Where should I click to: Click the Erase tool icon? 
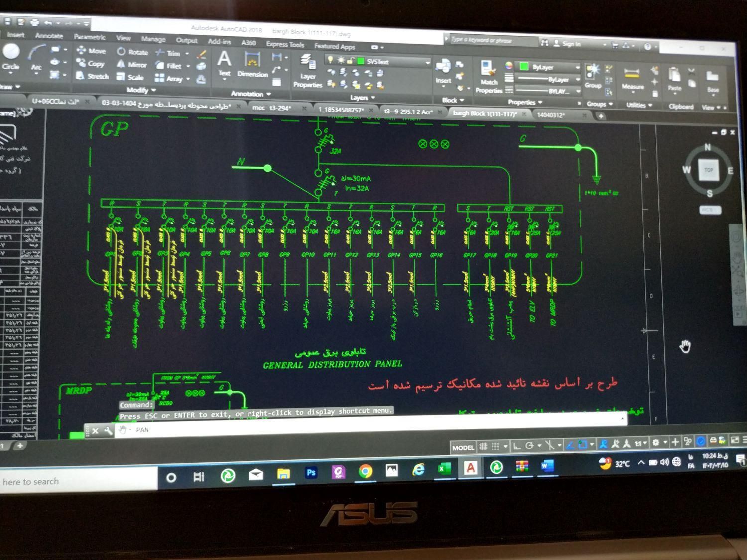202,54
